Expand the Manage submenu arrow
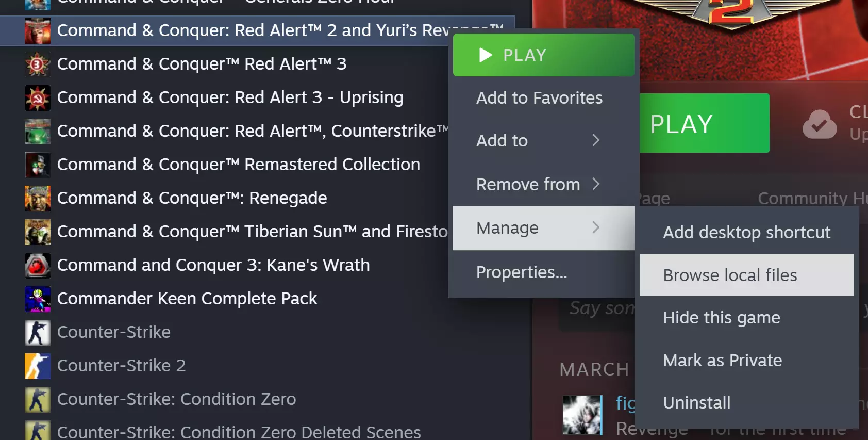Screen dimensions: 868x440 596,227
